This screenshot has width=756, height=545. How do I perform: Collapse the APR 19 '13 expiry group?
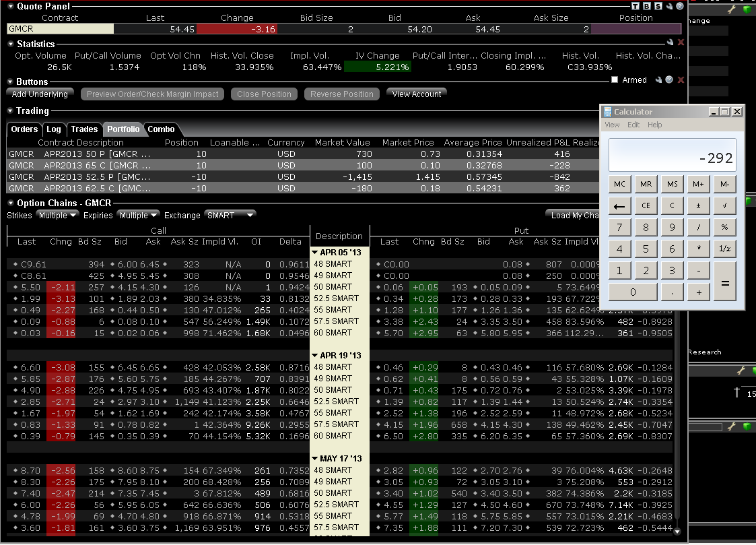point(315,356)
